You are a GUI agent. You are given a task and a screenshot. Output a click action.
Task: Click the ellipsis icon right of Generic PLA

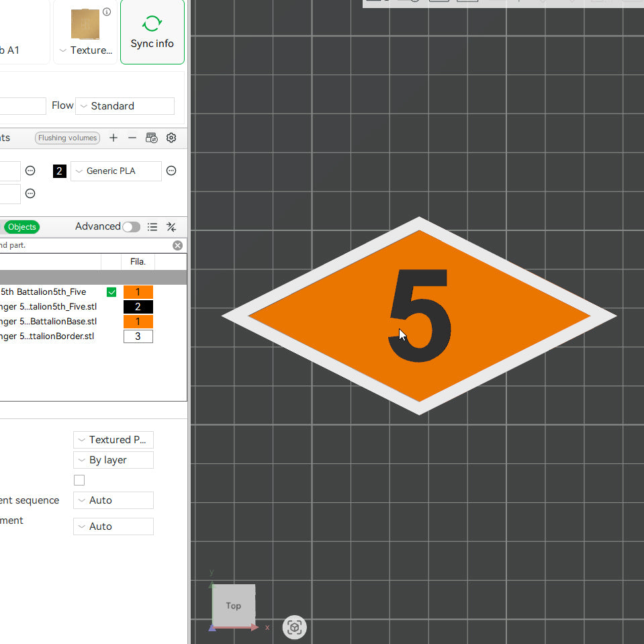click(171, 171)
